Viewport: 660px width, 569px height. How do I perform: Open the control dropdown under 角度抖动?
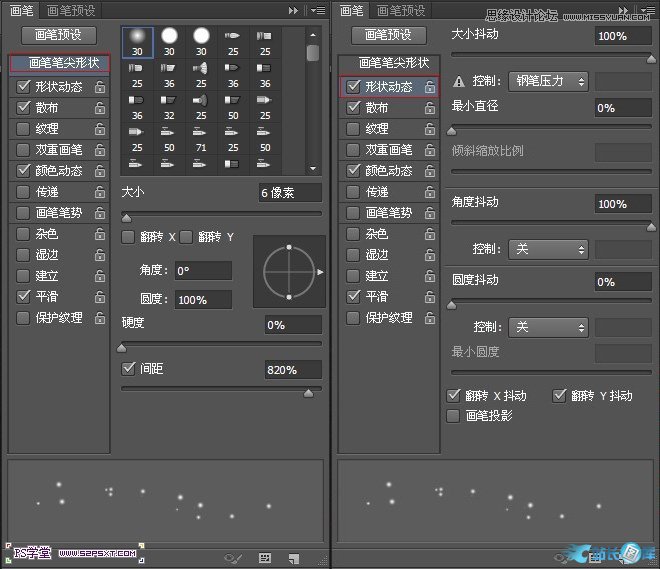(548, 249)
